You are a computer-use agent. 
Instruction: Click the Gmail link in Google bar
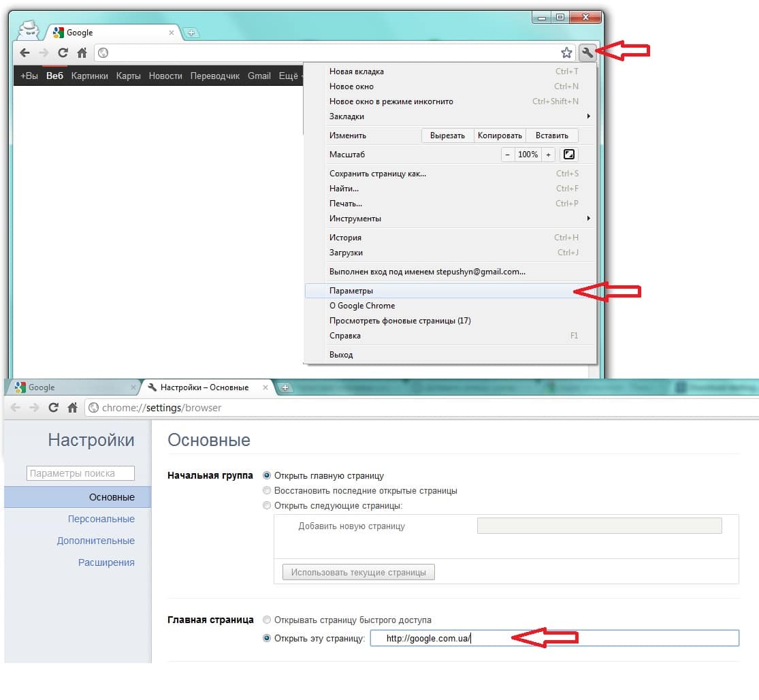[x=259, y=76]
